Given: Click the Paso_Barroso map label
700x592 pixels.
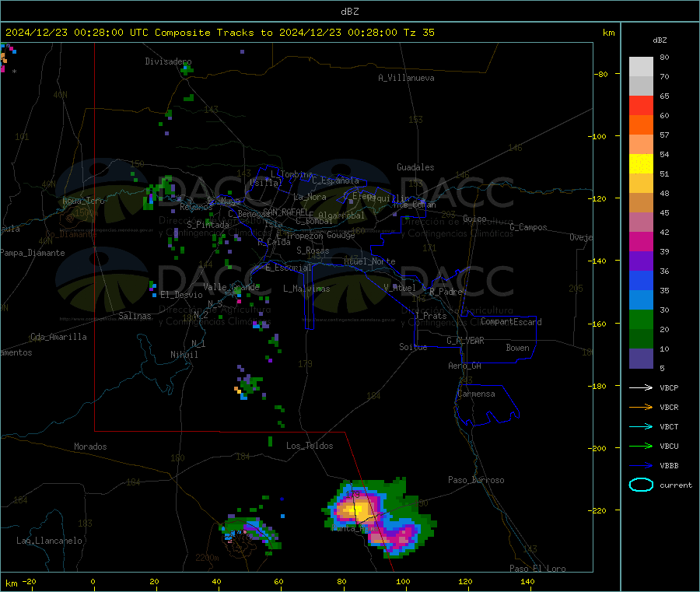Looking at the screenshot, I should pyautogui.click(x=476, y=480).
